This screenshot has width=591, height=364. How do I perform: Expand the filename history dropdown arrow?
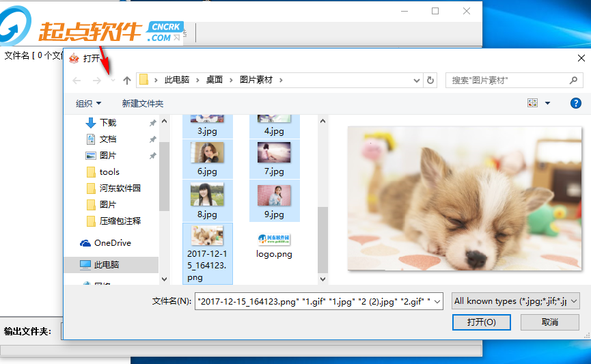437,301
